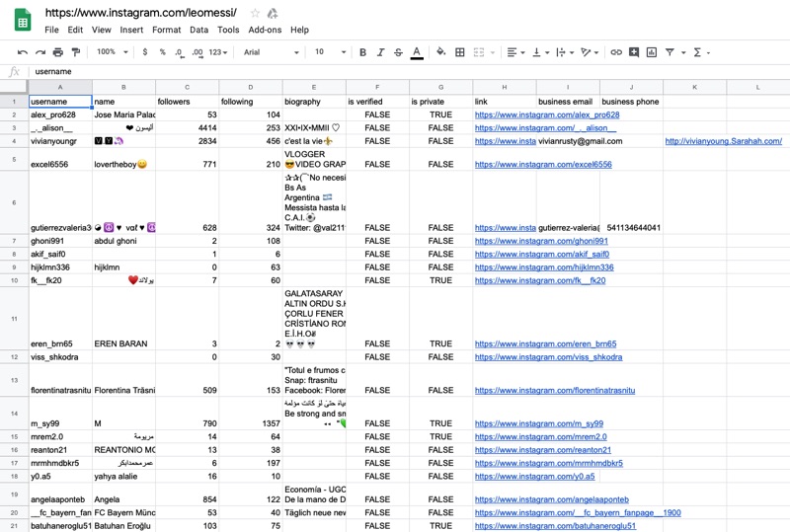
Task: Print the spreadsheet
Action: (58, 52)
